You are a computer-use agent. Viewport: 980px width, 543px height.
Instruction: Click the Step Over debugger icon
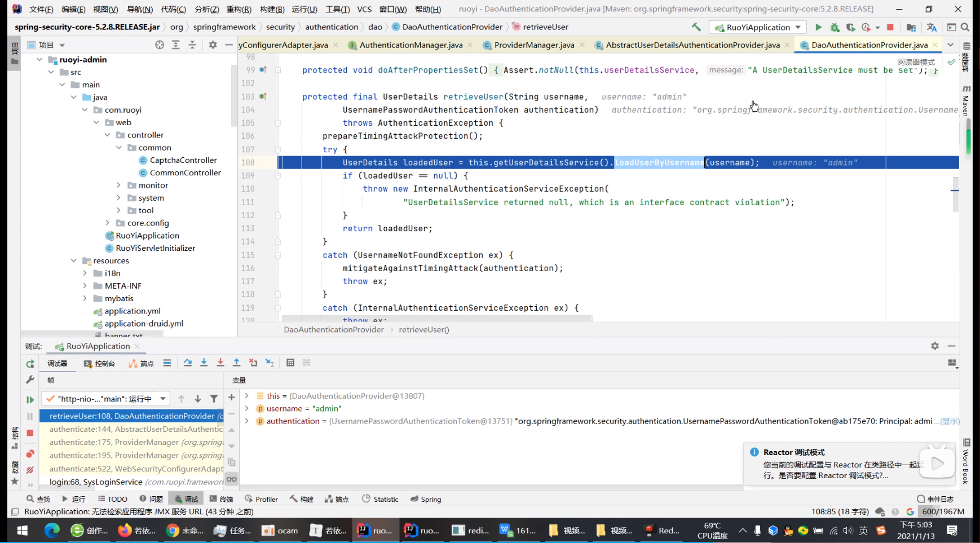[187, 363]
